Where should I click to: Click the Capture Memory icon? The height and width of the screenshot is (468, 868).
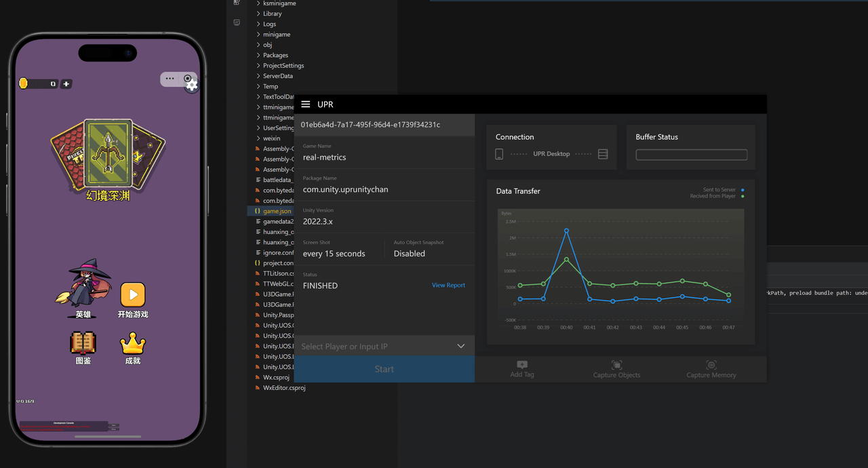click(x=711, y=365)
